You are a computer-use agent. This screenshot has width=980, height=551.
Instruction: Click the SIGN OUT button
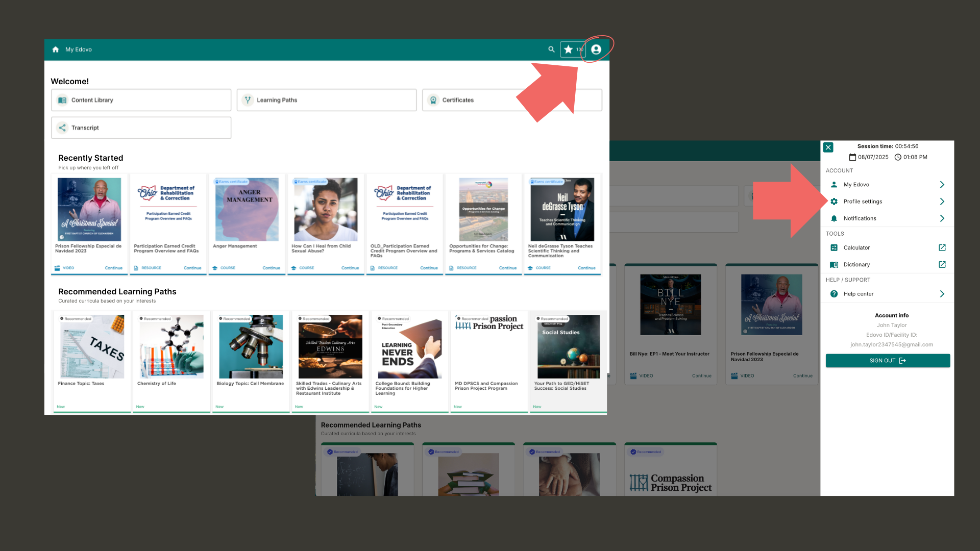tap(887, 361)
